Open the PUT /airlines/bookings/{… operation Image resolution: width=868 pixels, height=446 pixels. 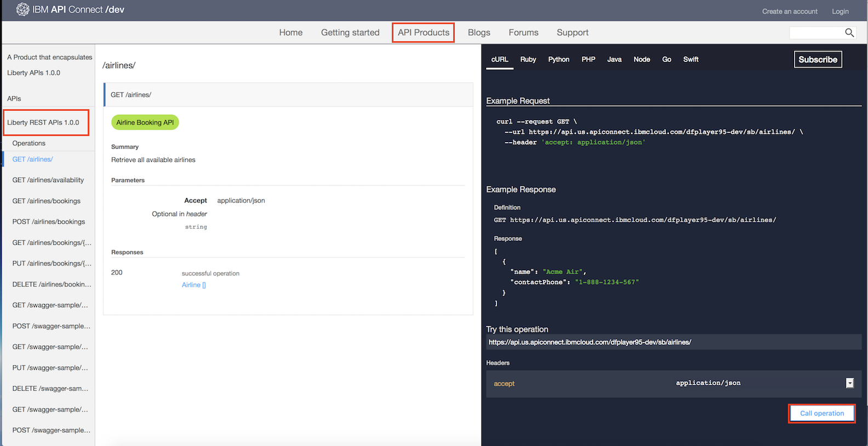click(52, 263)
